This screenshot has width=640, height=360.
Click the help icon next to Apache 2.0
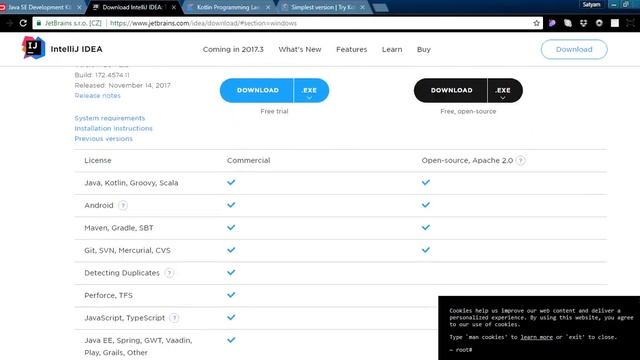pos(520,160)
